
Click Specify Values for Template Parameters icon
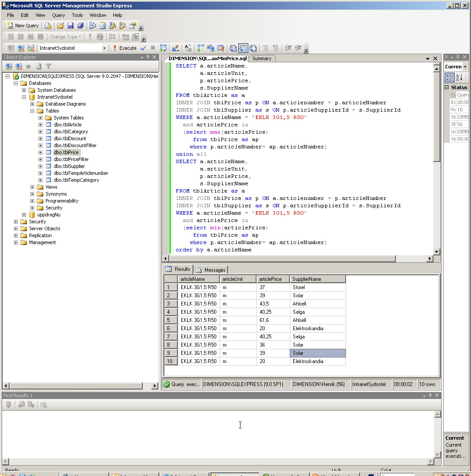pos(188,48)
